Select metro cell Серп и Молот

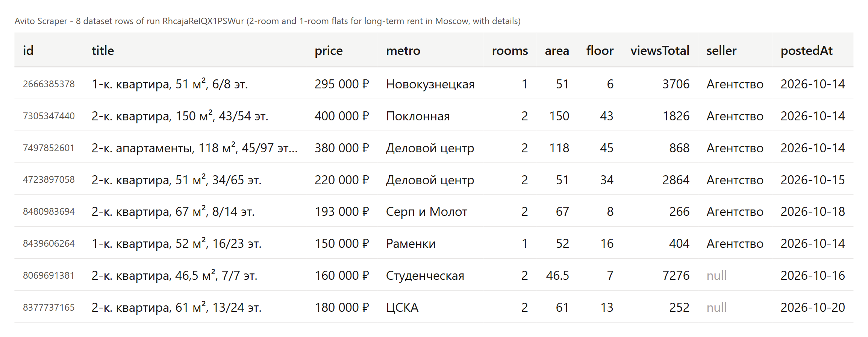point(426,212)
